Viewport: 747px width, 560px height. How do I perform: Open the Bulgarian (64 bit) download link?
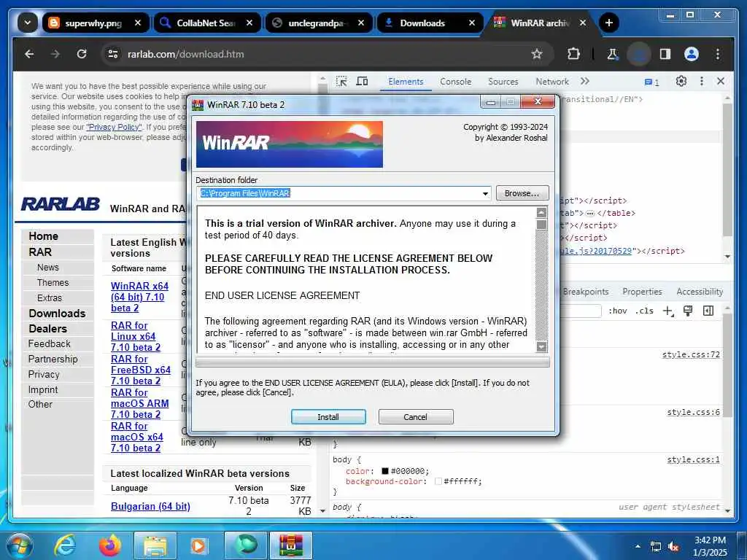[x=150, y=506]
